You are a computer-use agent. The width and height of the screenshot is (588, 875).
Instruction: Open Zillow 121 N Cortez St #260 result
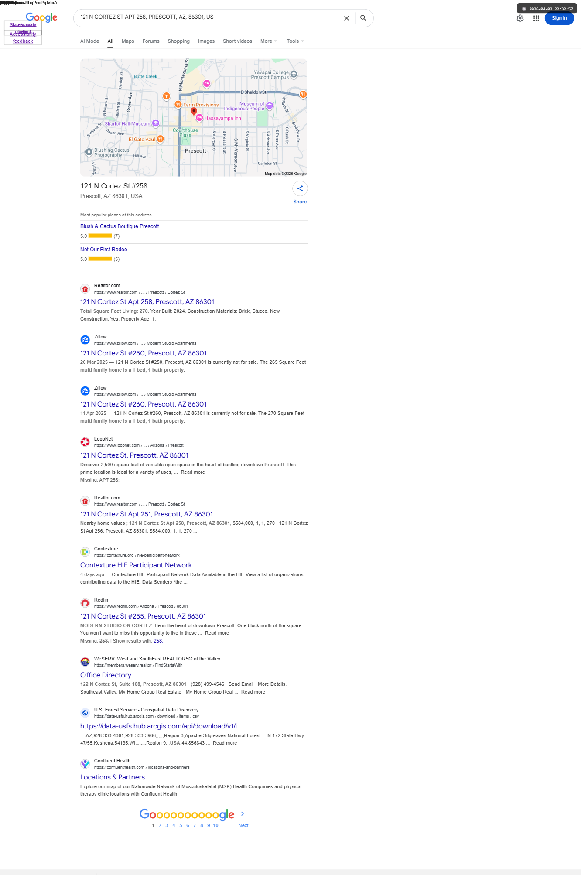point(144,404)
